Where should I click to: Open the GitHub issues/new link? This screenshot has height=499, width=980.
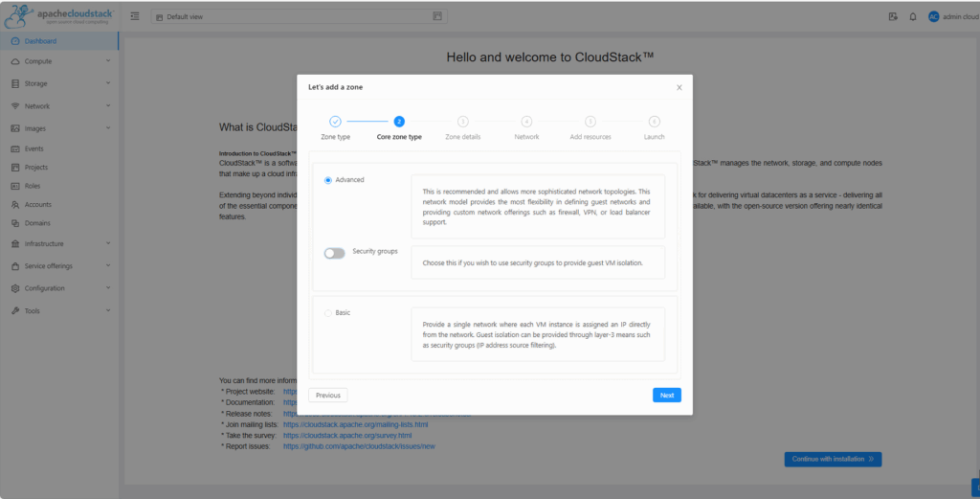(359, 446)
